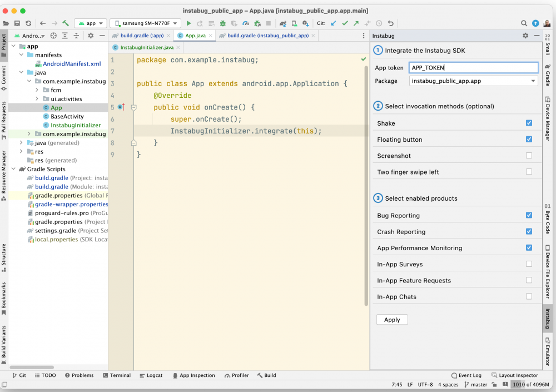This screenshot has width=556, height=392.
Task: Expand the res folder
Action: (x=21, y=151)
